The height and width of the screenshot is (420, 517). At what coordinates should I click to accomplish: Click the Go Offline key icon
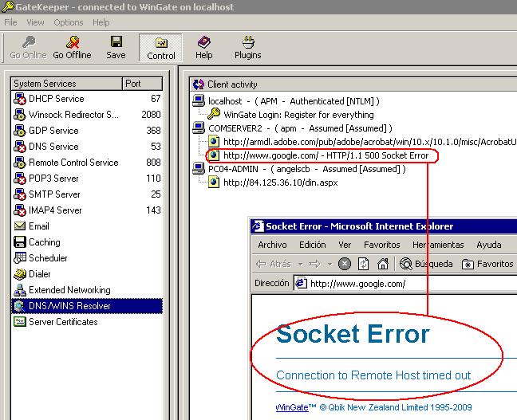click(x=73, y=42)
